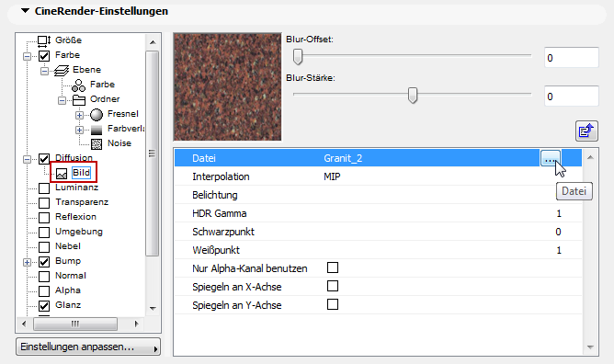This screenshot has width=614, height=364.
Task: Expand the Fresnel tree node
Action: (x=79, y=115)
